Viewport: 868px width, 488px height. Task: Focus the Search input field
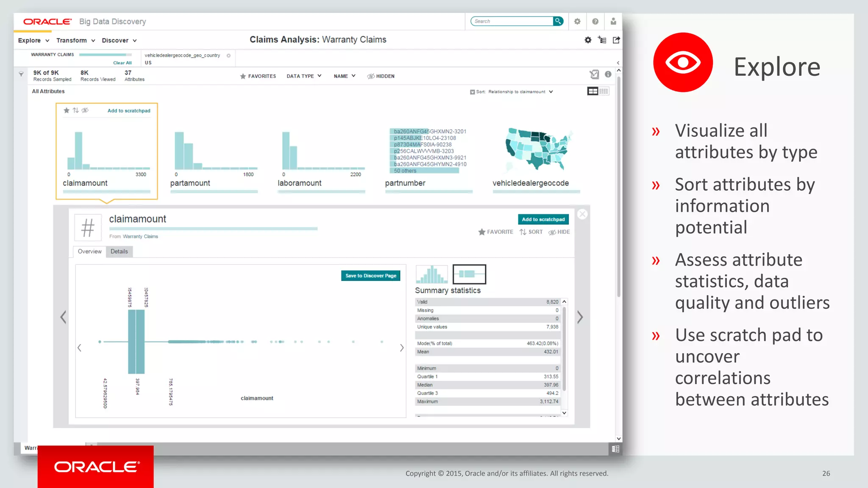click(x=512, y=21)
